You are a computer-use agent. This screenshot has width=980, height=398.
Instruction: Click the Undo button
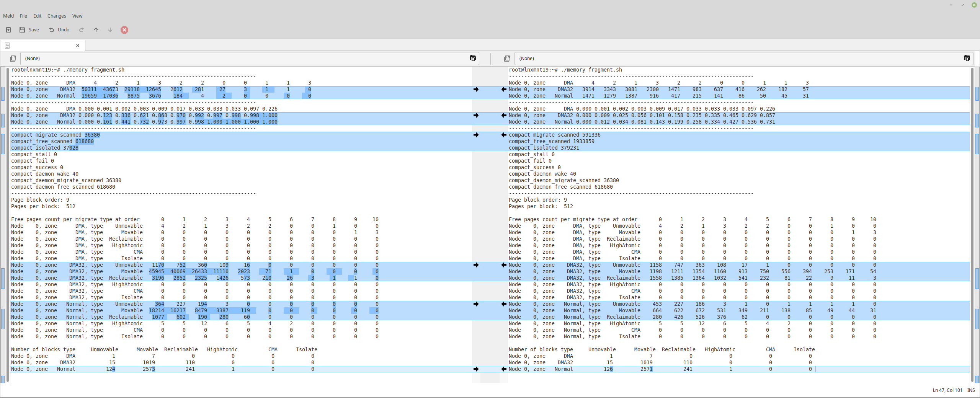click(x=59, y=30)
